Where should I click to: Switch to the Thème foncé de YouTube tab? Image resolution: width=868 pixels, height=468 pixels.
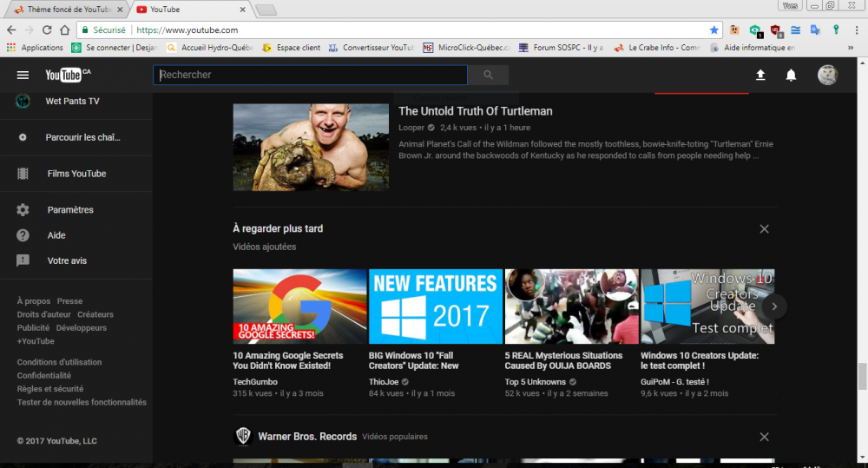pyautogui.click(x=65, y=9)
